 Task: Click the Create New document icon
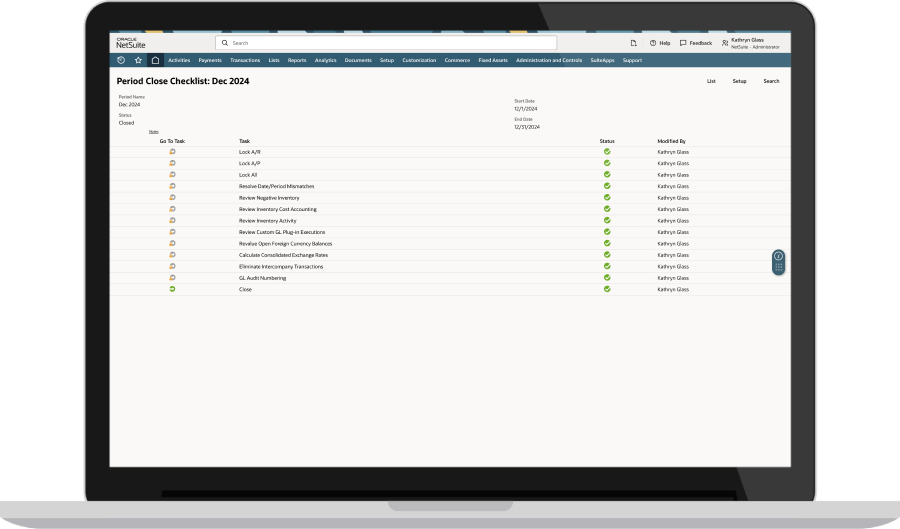point(633,43)
